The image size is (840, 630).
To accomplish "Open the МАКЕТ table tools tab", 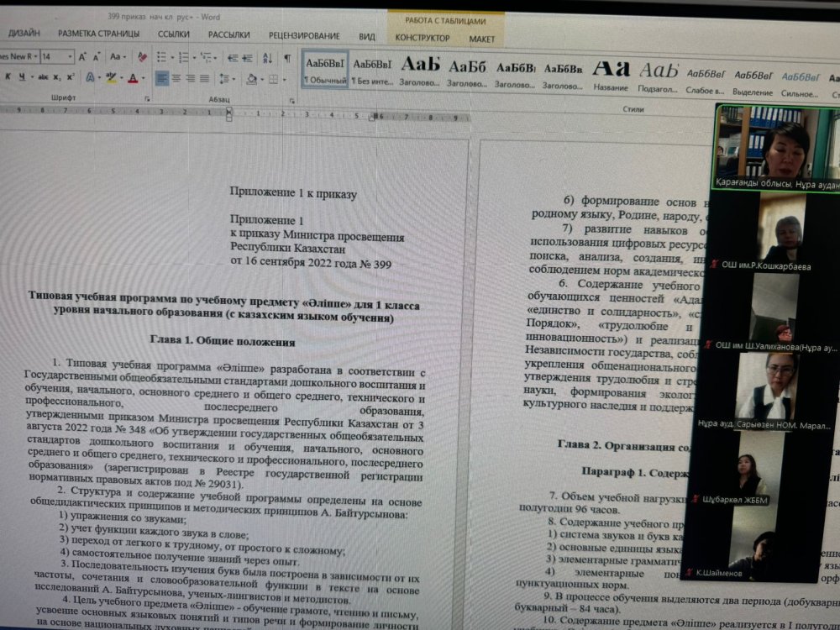I will click(x=481, y=39).
